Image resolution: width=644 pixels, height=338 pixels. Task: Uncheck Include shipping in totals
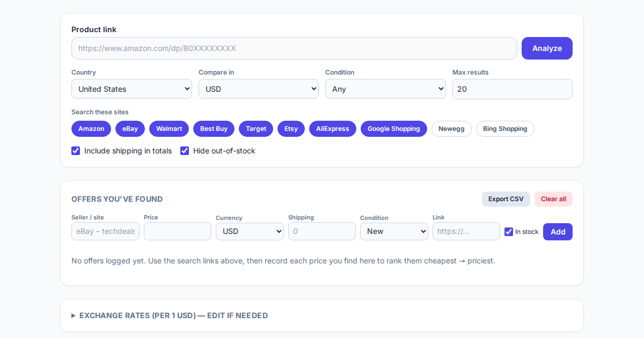pos(76,151)
